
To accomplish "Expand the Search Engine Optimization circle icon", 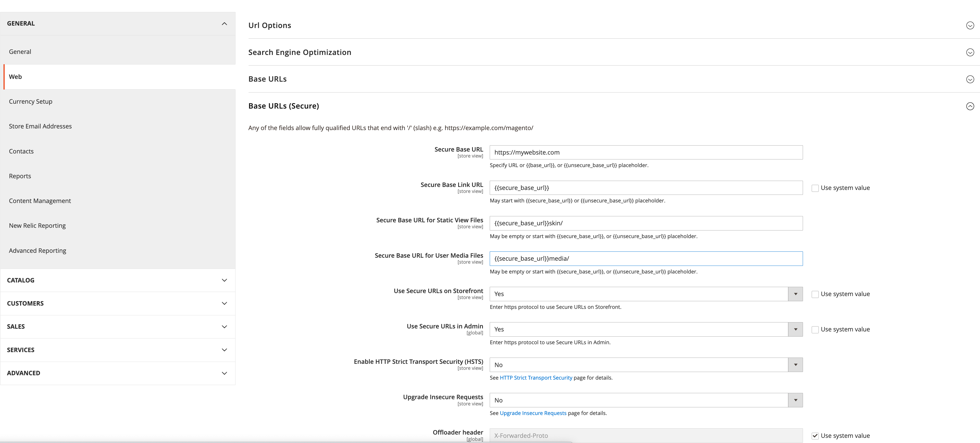I will (x=970, y=53).
